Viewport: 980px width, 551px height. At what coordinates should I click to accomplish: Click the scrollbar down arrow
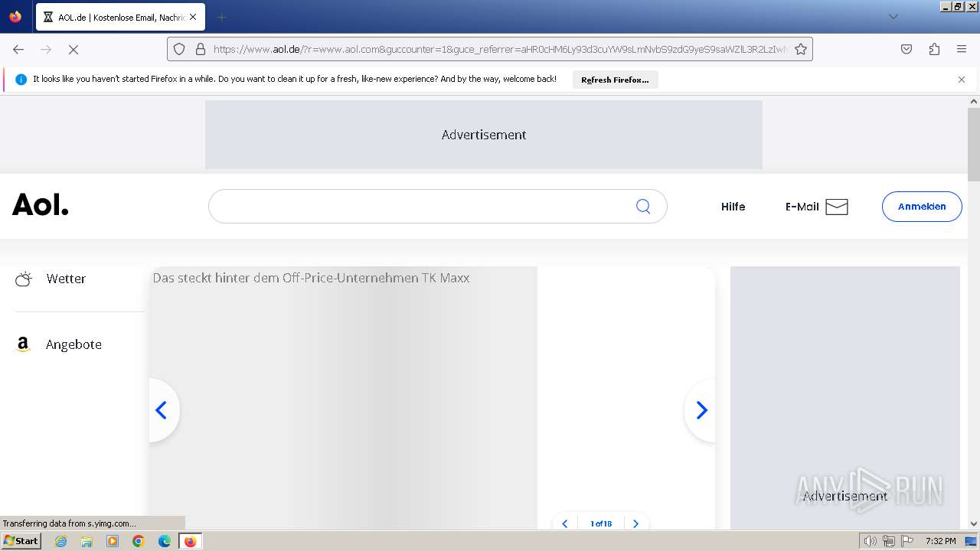[x=974, y=524]
